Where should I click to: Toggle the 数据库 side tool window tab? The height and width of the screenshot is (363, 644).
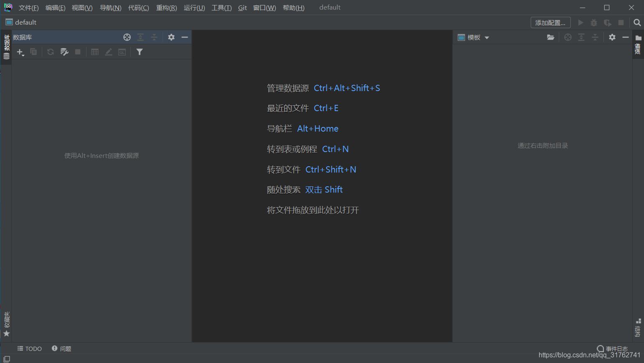click(6, 46)
